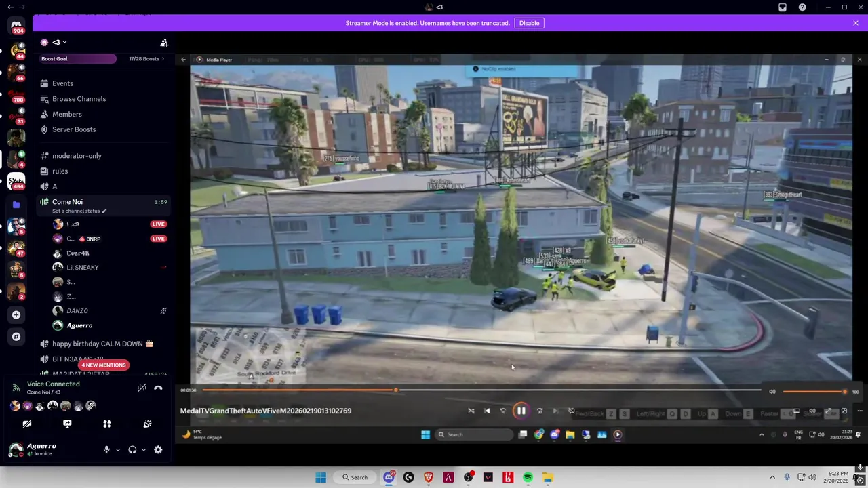Viewport: 868px width, 488px height.
Task: Open microphone input options arrow
Action: [117, 449]
